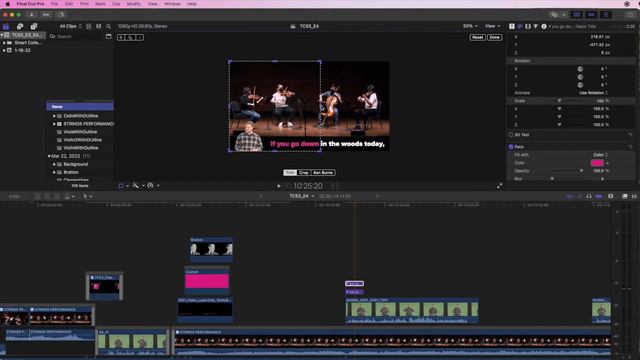Click the browser Search field
The height and width of the screenshot is (360, 640).
pyautogui.click(x=77, y=36)
